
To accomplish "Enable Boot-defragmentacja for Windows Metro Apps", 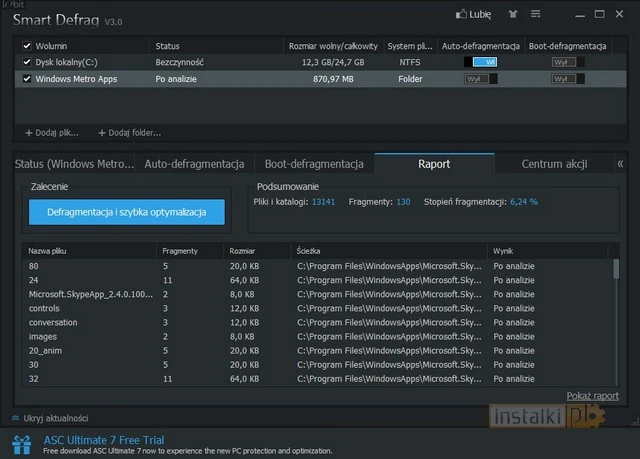I will pos(568,79).
